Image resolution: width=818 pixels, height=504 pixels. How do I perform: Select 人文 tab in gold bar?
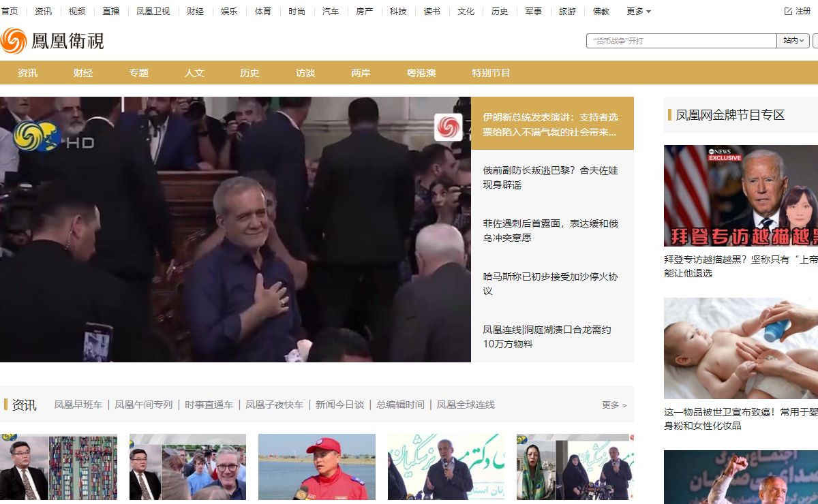click(x=194, y=73)
